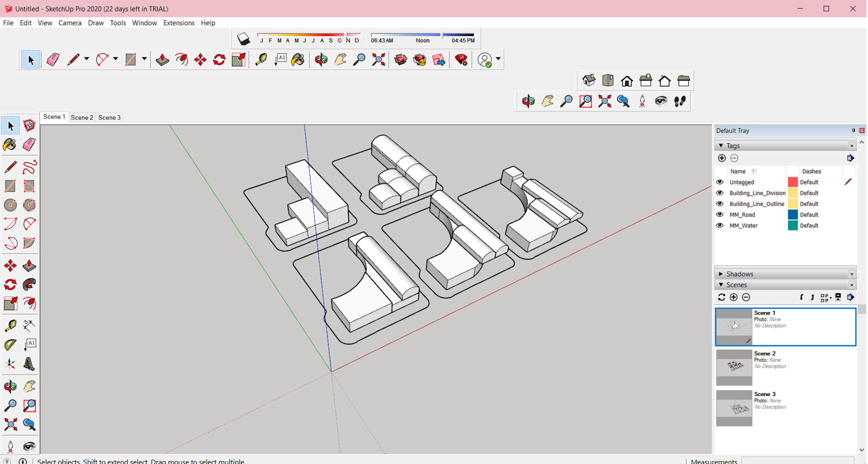Image resolution: width=868 pixels, height=464 pixels.
Task: Click the Add Tag plus button
Action: click(x=722, y=158)
